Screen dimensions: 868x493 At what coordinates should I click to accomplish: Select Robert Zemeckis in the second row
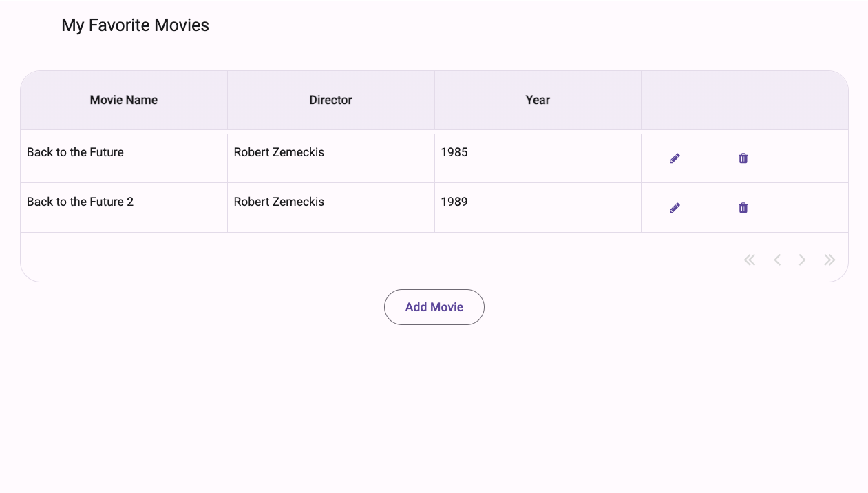pos(278,202)
